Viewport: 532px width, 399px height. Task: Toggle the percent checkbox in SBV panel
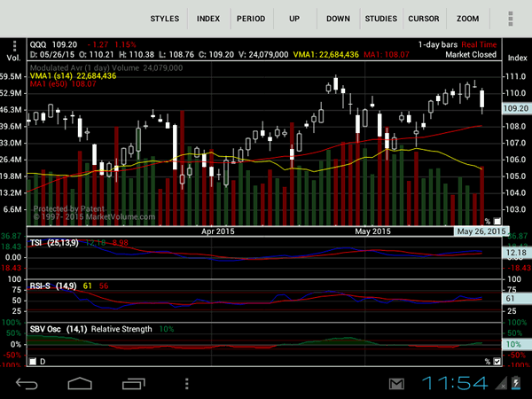point(497,362)
